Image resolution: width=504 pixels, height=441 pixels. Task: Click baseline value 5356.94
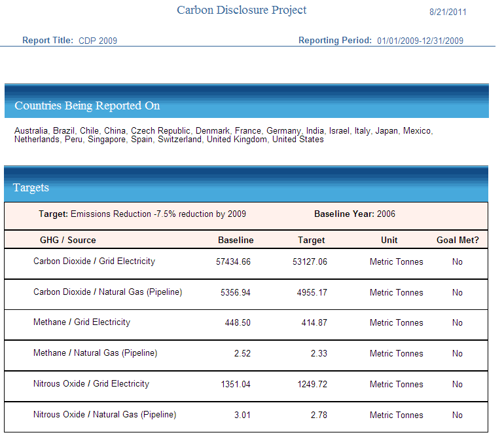point(235,293)
